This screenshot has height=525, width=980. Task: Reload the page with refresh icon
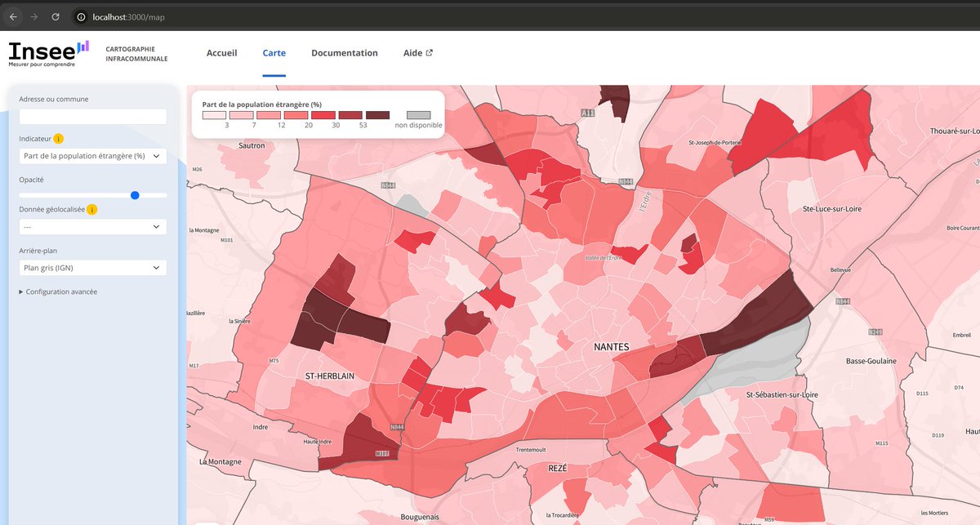(x=56, y=16)
